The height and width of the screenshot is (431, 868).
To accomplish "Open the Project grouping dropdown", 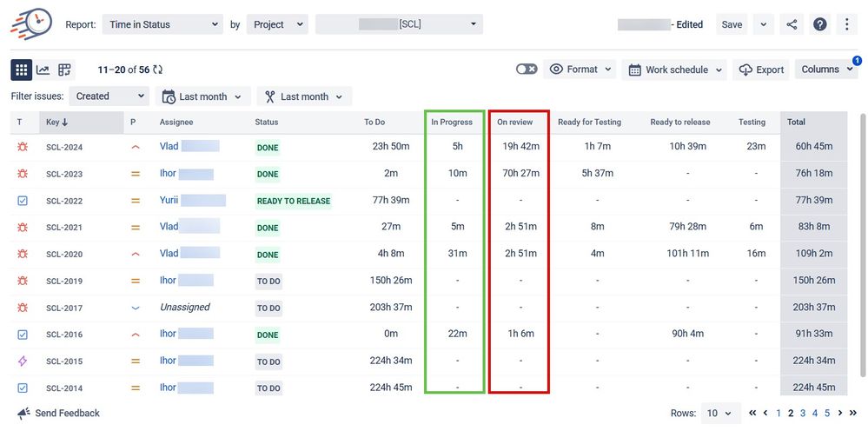I will 277,24.
